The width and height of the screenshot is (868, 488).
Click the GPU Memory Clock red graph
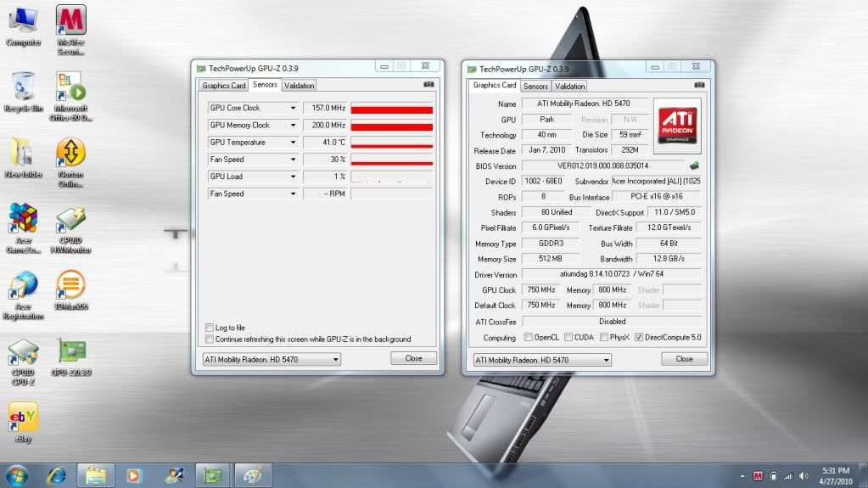391,126
